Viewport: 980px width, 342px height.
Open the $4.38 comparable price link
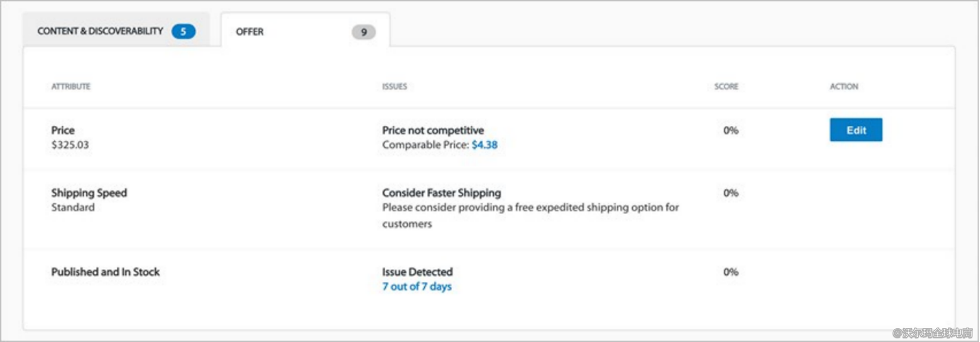point(484,145)
